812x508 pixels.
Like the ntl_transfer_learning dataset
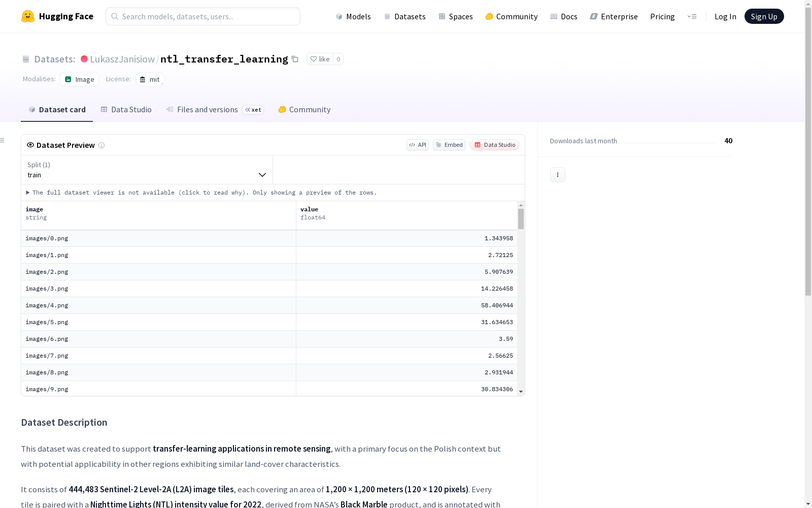click(x=320, y=59)
